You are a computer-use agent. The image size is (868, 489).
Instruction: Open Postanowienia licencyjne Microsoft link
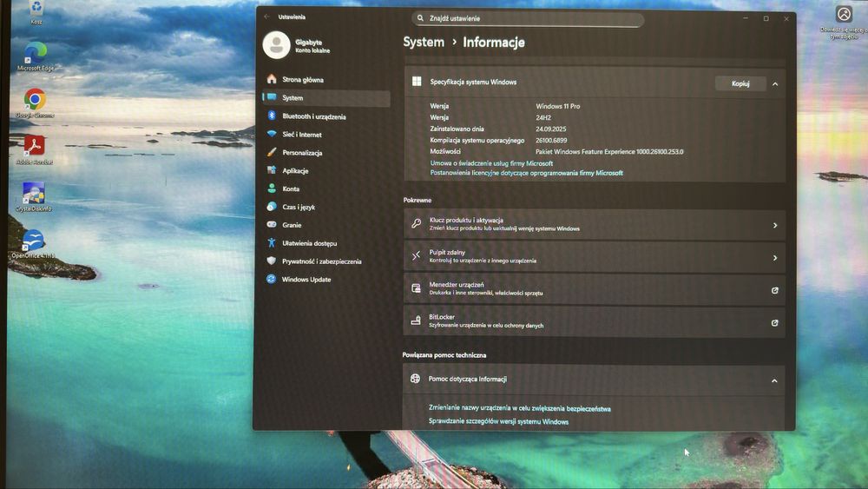(527, 174)
